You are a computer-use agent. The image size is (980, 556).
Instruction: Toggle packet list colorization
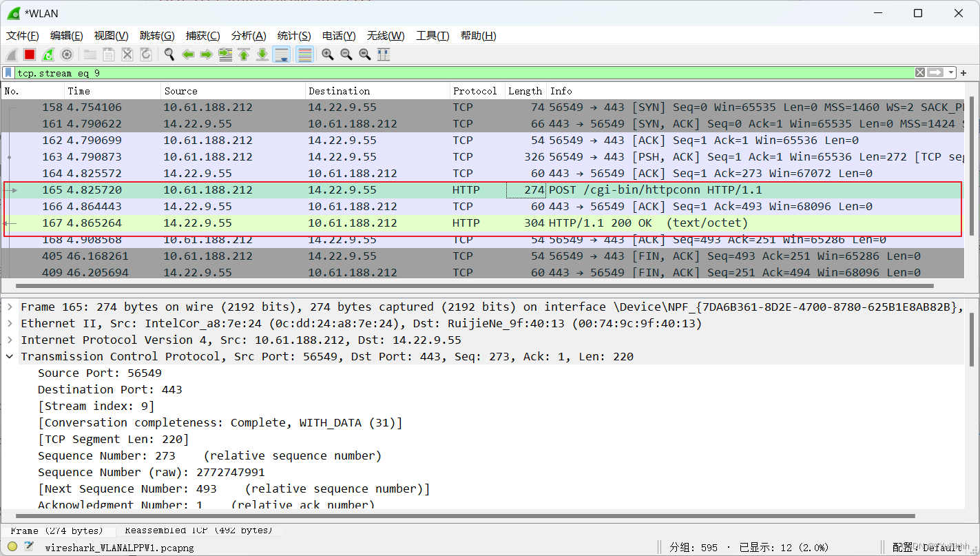[x=304, y=54]
